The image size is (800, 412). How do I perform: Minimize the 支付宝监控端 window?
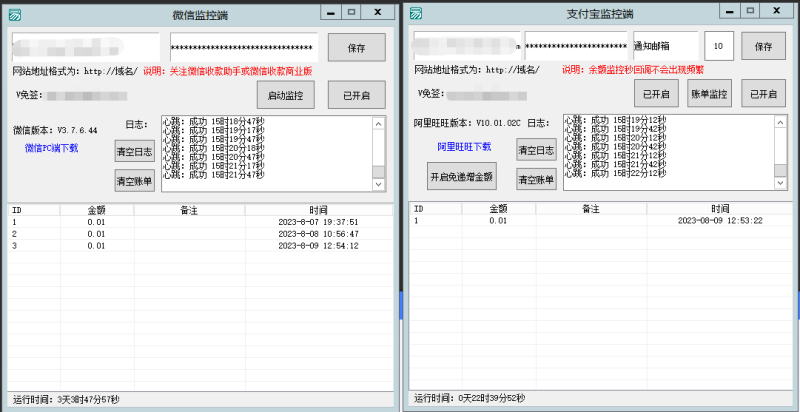[x=730, y=10]
